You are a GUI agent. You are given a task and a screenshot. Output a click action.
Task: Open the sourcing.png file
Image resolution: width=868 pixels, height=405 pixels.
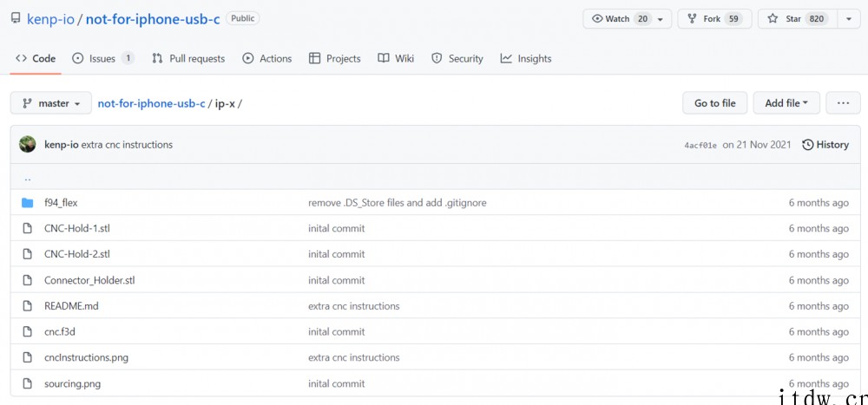pyautogui.click(x=73, y=384)
